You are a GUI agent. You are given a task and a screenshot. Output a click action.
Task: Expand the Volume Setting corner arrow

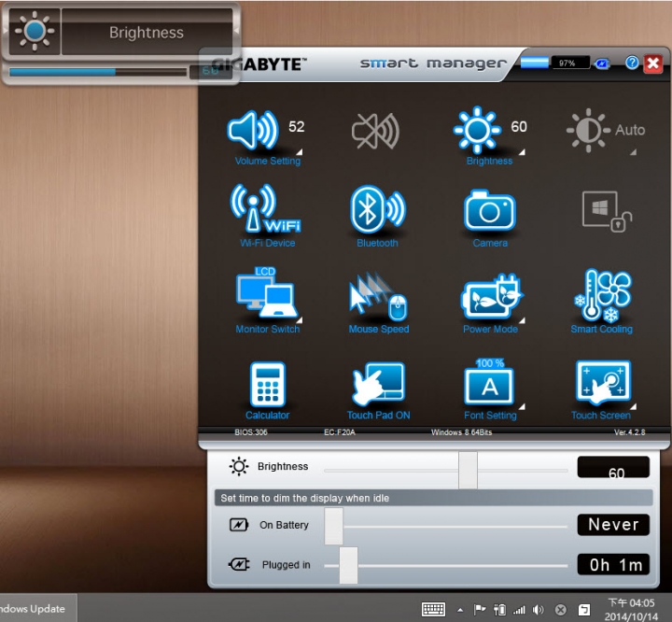pos(300,152)
